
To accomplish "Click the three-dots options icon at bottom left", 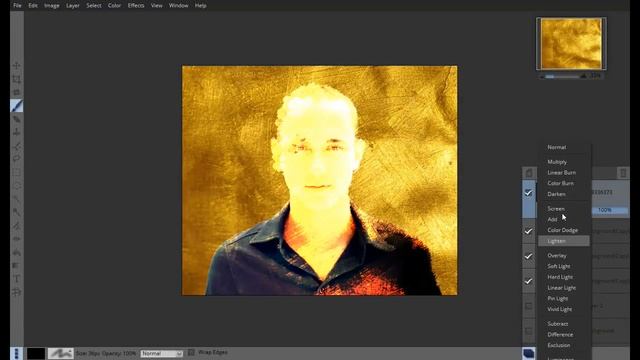I will [x=16, y=353].
